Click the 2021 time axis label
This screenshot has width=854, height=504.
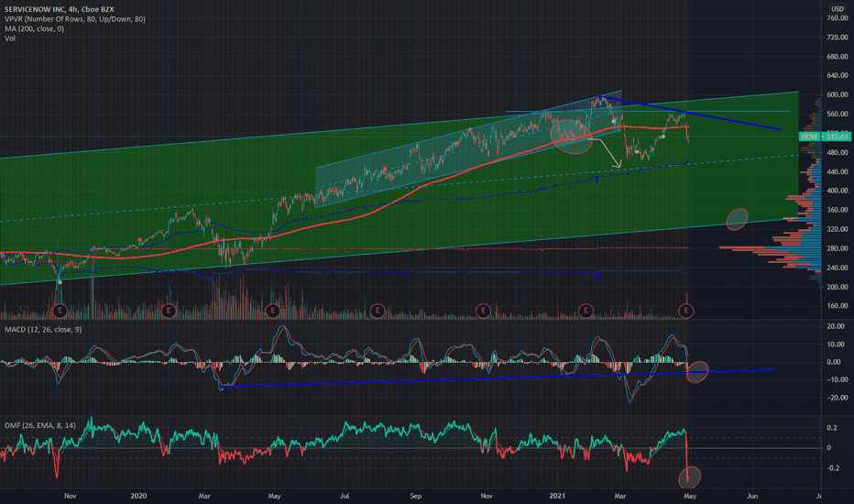click(557, 496)
